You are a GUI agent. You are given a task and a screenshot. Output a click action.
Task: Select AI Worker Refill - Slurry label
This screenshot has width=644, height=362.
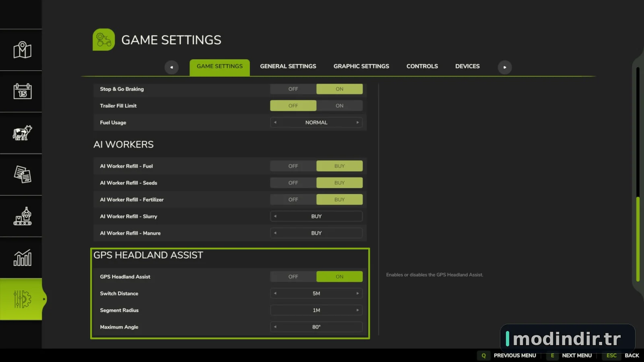128,216
